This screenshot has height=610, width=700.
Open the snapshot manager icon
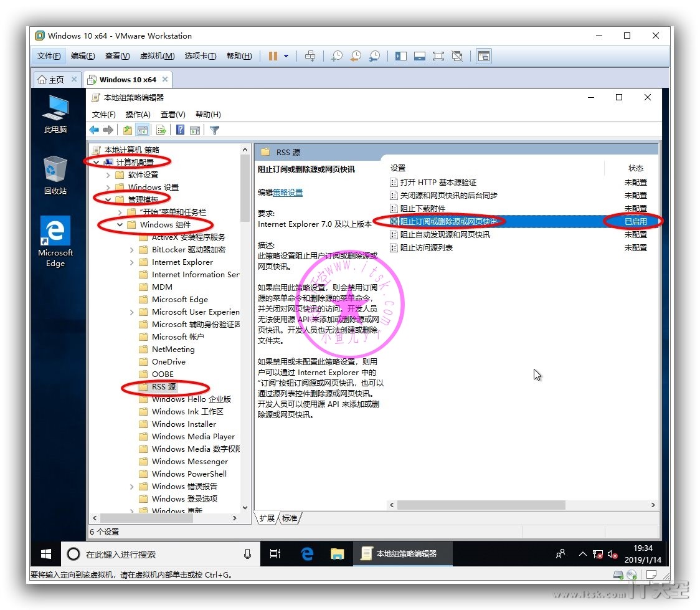374,56
